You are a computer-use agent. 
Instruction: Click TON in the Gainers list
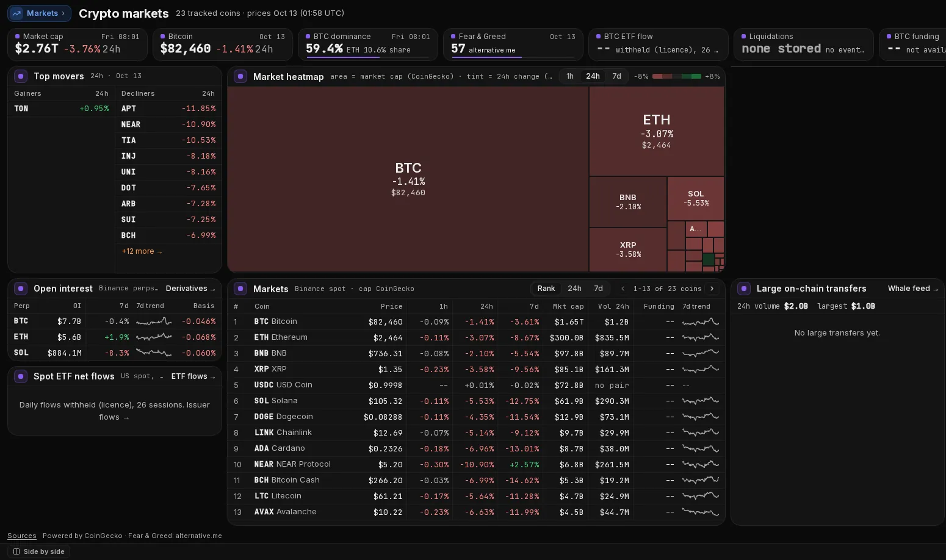click(x=61, y=109)
